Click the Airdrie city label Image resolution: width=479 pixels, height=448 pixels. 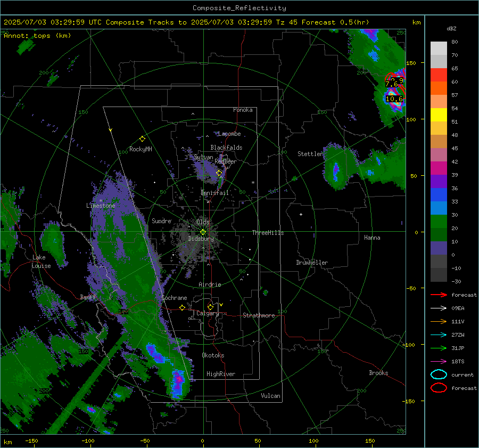click(x=210, y=284)
